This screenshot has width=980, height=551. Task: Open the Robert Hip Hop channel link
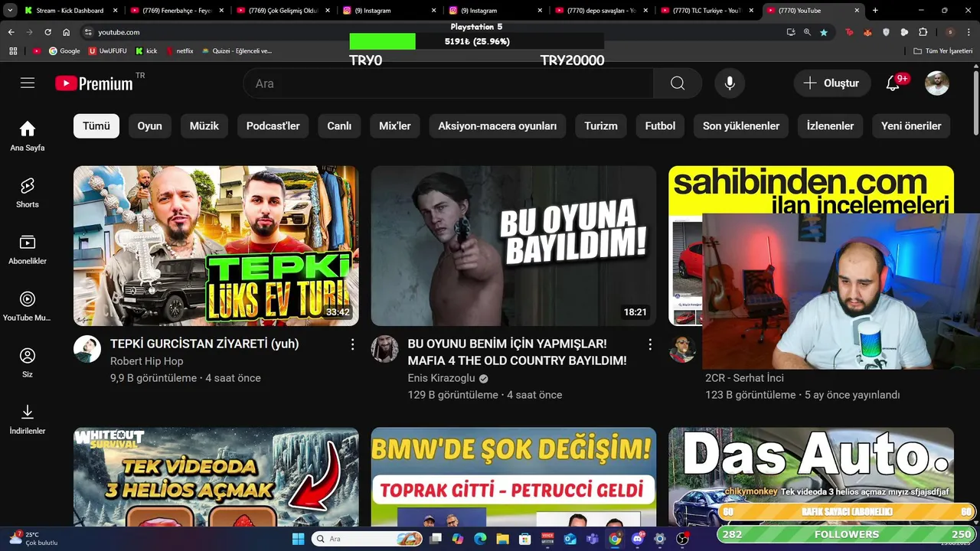146,361
